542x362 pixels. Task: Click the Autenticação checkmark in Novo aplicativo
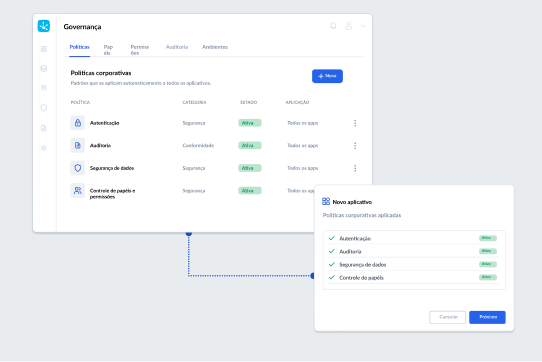pyautogui.click(x=332, y=238)
